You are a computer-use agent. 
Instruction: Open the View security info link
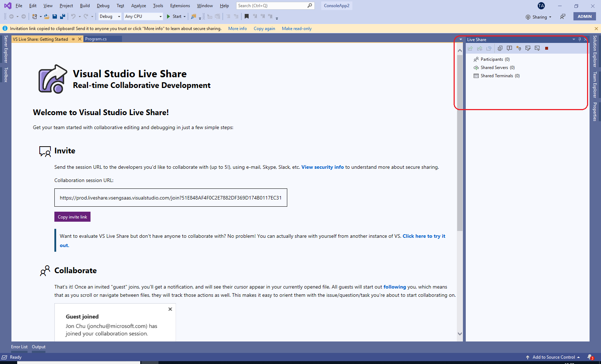[x=323, y=167]
